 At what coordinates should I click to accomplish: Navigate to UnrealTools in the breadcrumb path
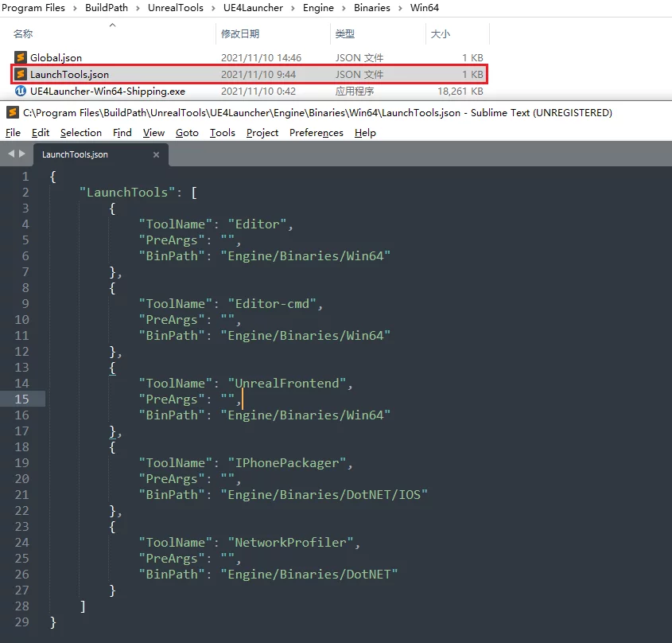pyautogui.click(x=175, y=8)
